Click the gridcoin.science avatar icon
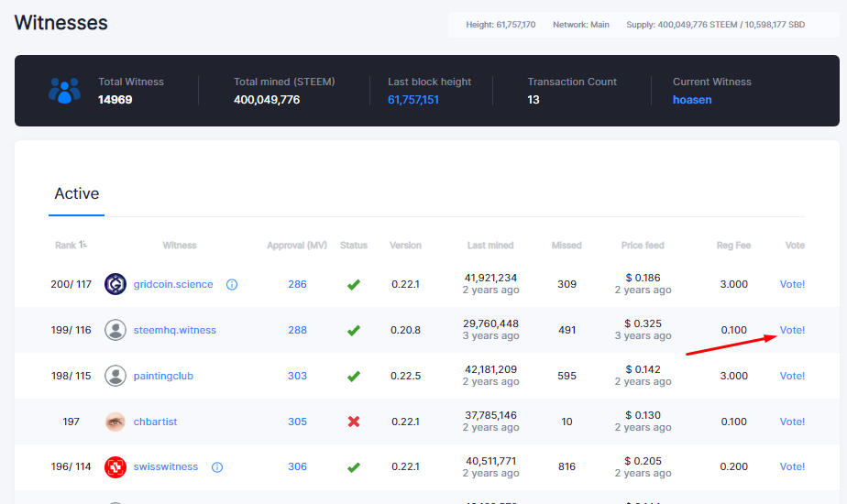 [115, 284]
